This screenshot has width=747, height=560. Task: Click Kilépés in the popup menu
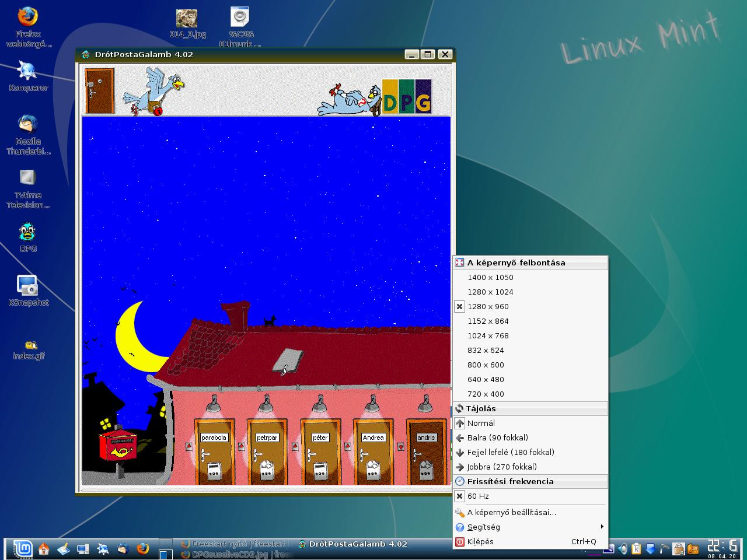[x=530, y=542]
